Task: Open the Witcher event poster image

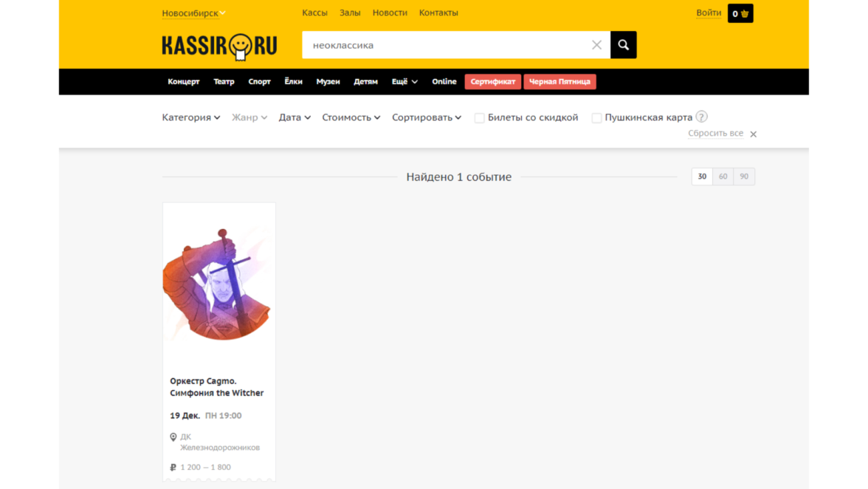Action: click(219, 285)
